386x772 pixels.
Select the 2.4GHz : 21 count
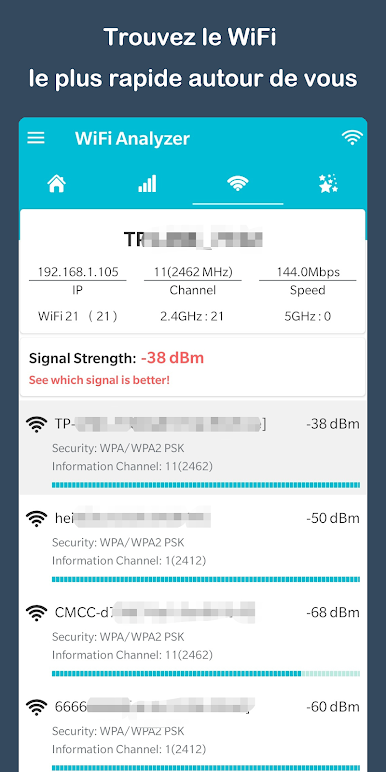[192, 316]
